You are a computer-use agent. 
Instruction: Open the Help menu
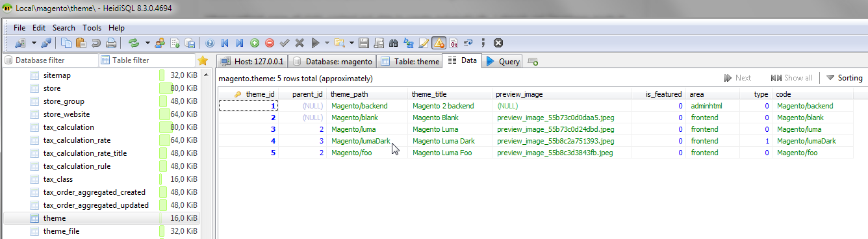pos(116,28)
